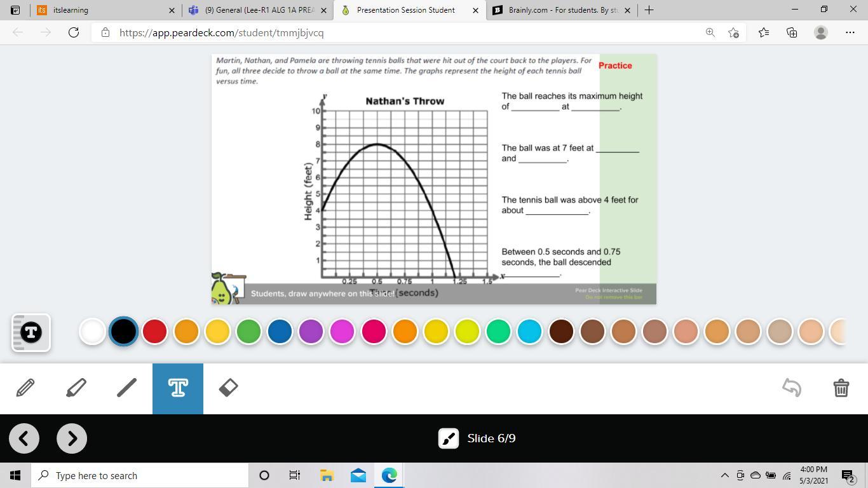The image size is (868, 488).
Task: Choose the black color swatch
Action: [123, 331]
